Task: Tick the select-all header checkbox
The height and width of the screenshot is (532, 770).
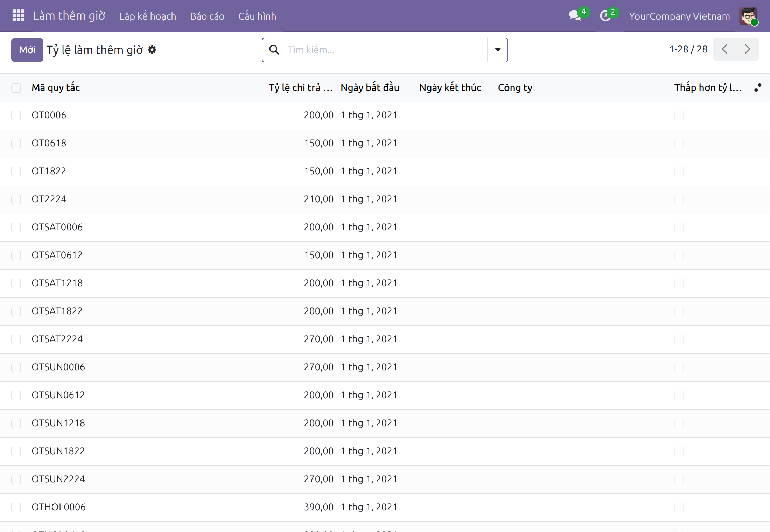Action: pyautogui.click(x=16, y=88)
